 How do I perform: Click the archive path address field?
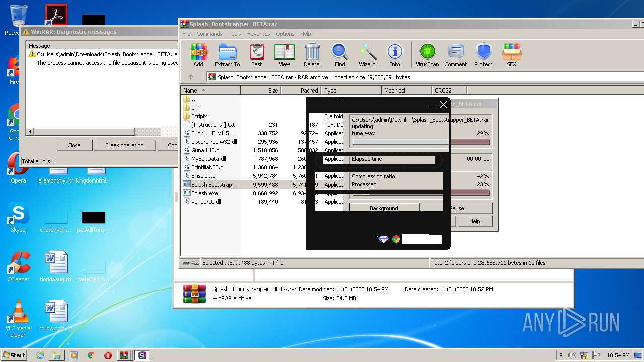[x=424, y=77]
